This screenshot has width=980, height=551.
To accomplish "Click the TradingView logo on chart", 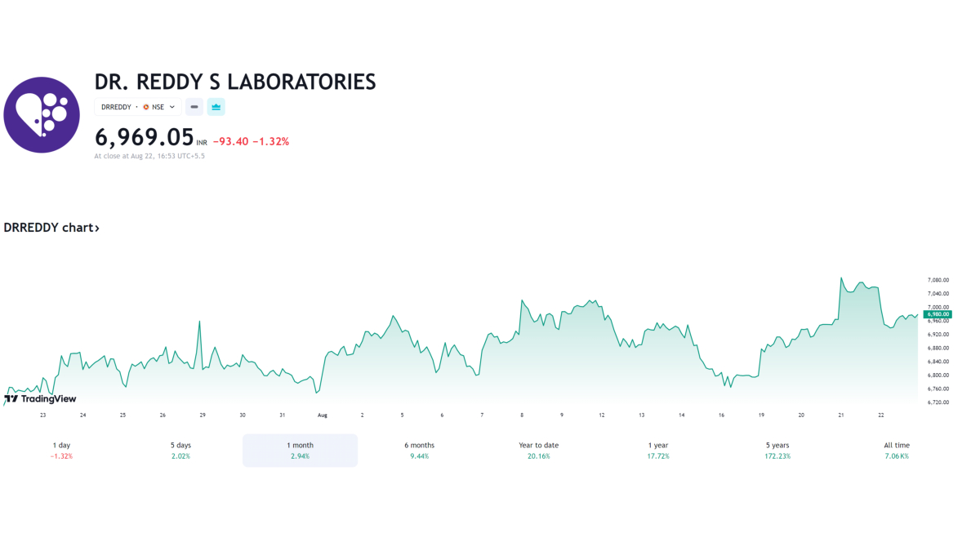I will pyautogui.click(x=40, y=398).
